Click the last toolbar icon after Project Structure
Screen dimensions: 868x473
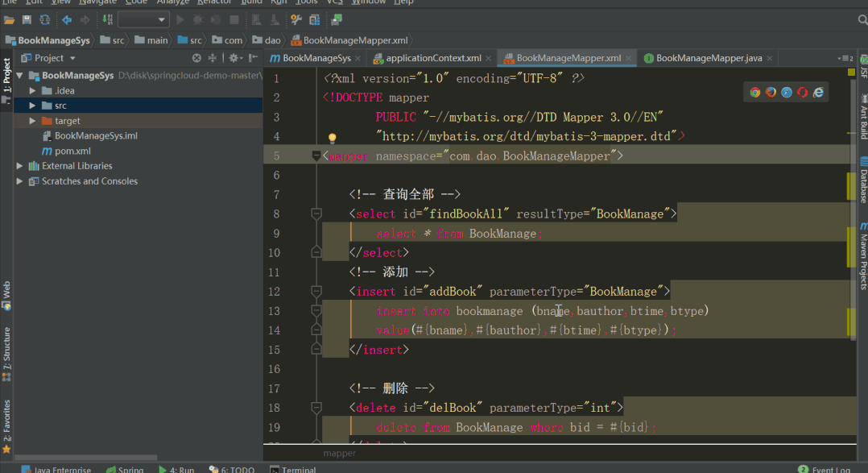[x=337, y=20]
